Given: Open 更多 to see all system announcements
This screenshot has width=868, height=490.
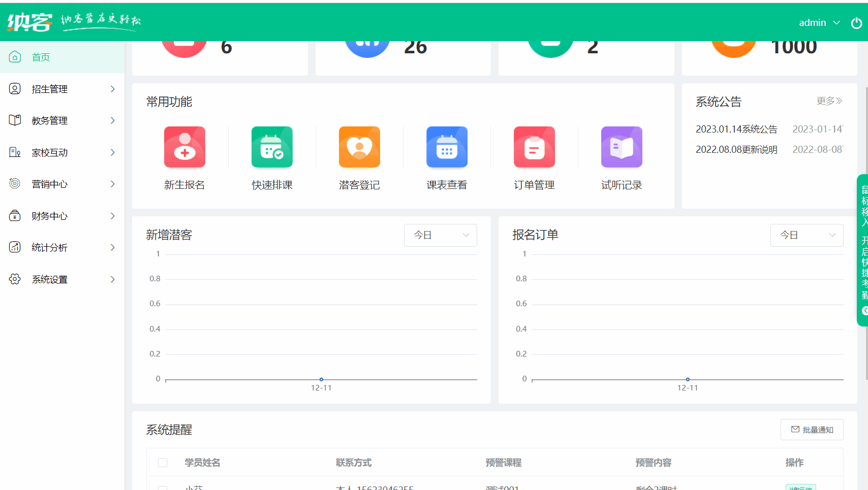Looking at the screenshot, I should pos(829,101).
